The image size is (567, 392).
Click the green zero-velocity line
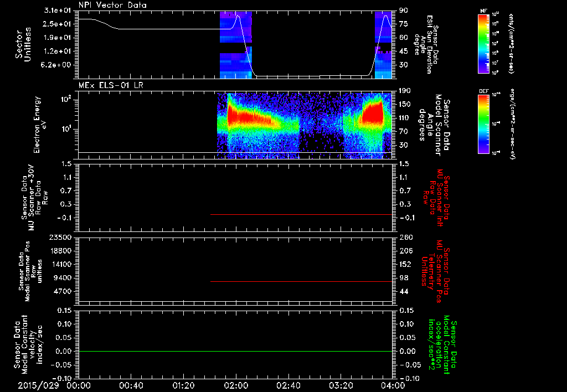coord(235,351)
